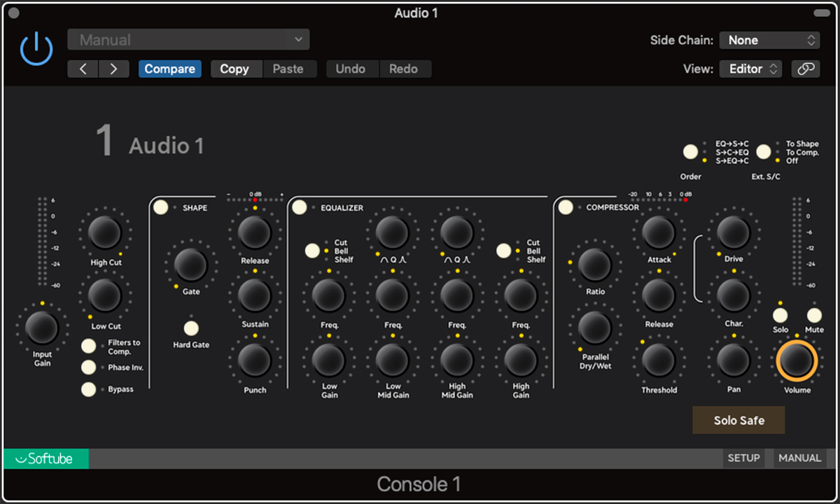
Task: Click the Solo Safe button
Action: coord(738,421)
